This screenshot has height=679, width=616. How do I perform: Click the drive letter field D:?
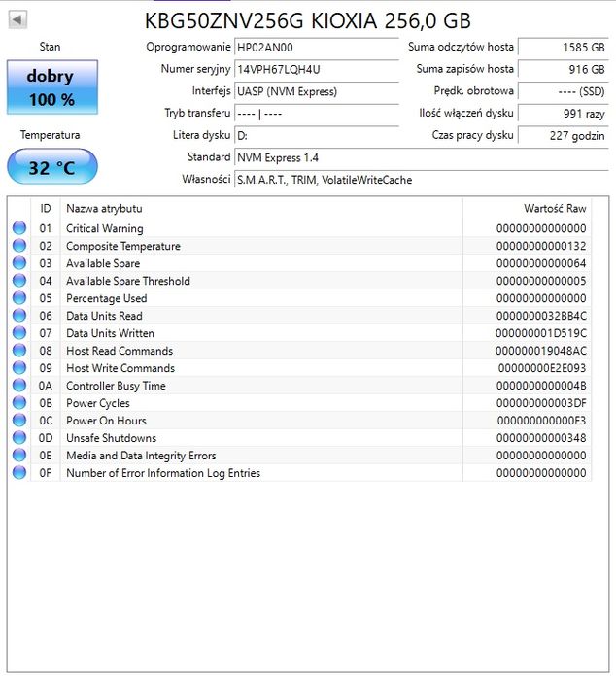(316, 136)
